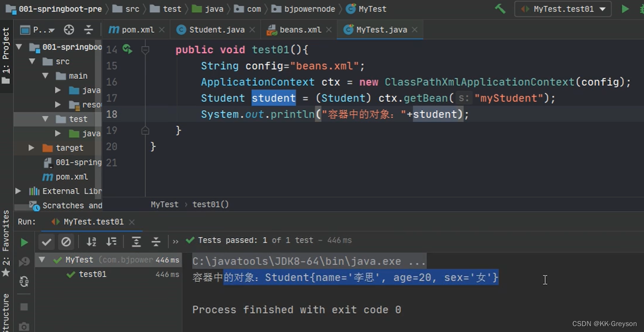
Task: Click the src breadcrumb in the navigation bar
Action: click(x=126, y=9)
